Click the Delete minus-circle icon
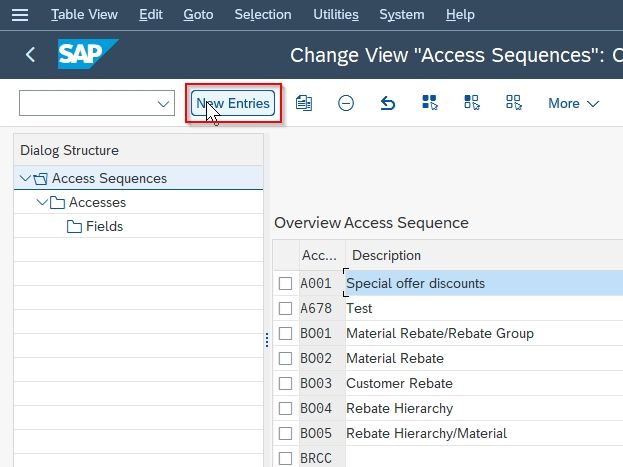Viewport: 623px width, 467px height. point(346,103)
